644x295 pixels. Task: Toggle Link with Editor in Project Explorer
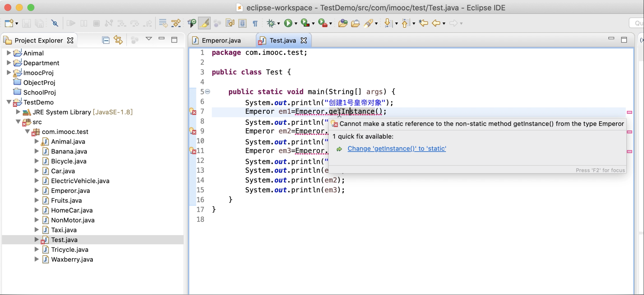(118, 40)
